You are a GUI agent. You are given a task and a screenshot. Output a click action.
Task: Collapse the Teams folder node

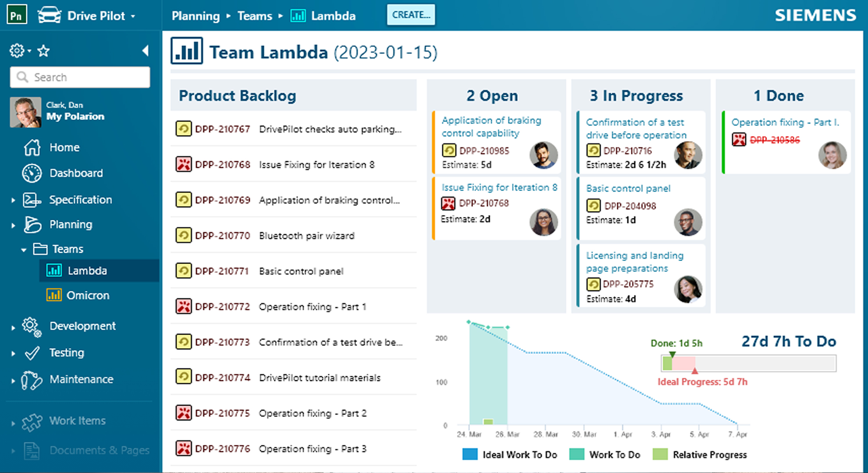tap(24, 250)
